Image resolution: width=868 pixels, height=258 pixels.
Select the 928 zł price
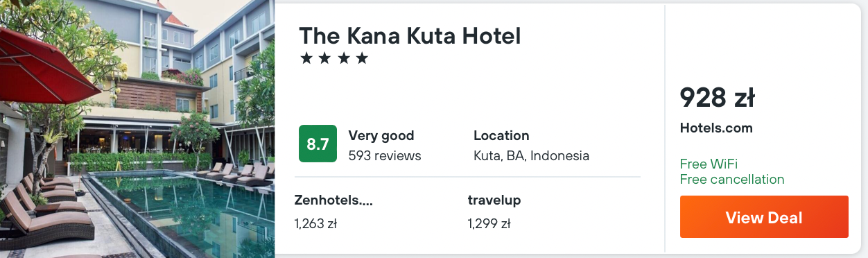pos(717,98)
